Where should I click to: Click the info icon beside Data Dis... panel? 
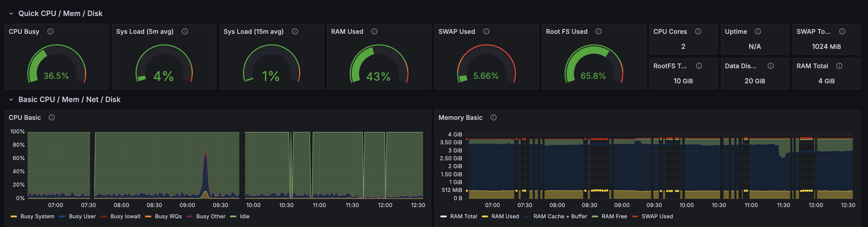[771, 66]
